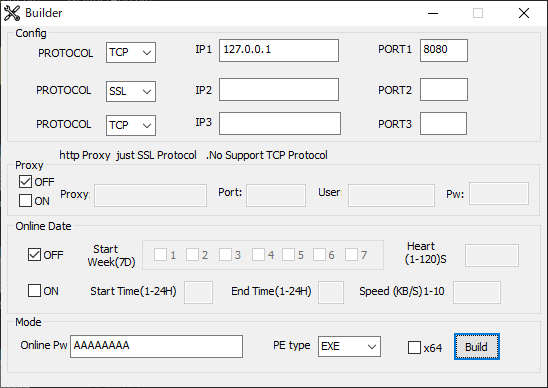The image size is (548, 388).
Task: Click the Online Pw field containing AAAAAAAA
Action: [156, 346]
